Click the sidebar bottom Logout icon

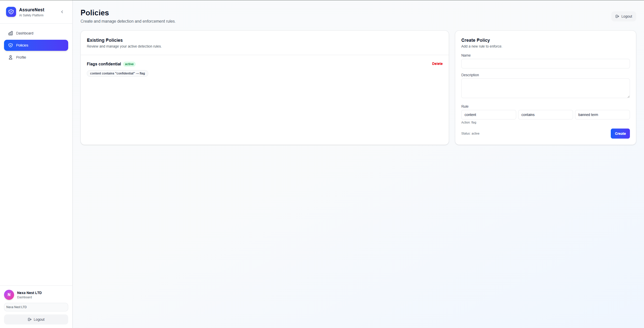(30, 319)
